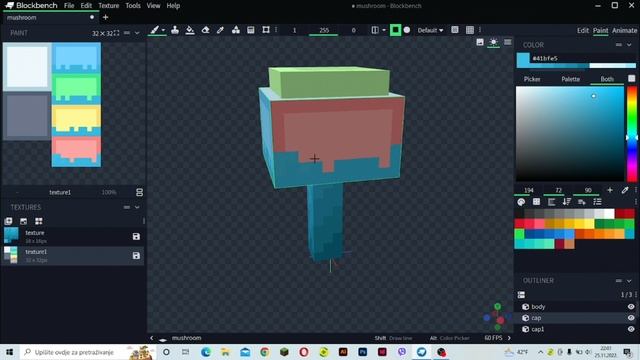Click the brush size field showing 1
Viewport: 640px width, 360px height.
[294, 30]
